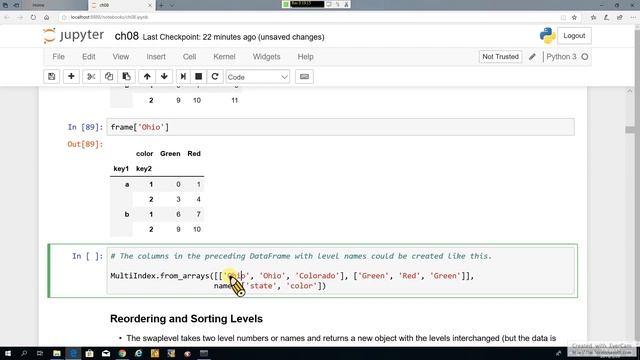This screenshot has height=360, width=640.
Task: Click the frame['Ohio'] input cell
Action: point(341,127)
